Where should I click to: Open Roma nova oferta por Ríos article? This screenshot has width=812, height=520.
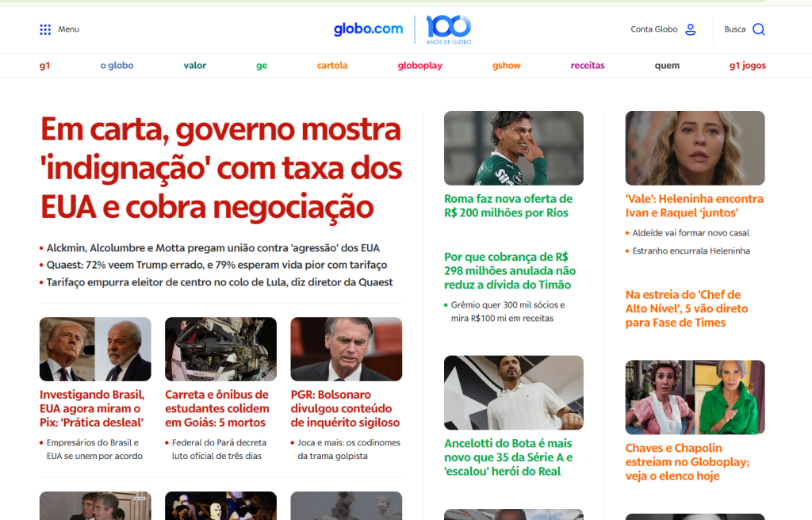pyautogui.click(x=508, y=205)
